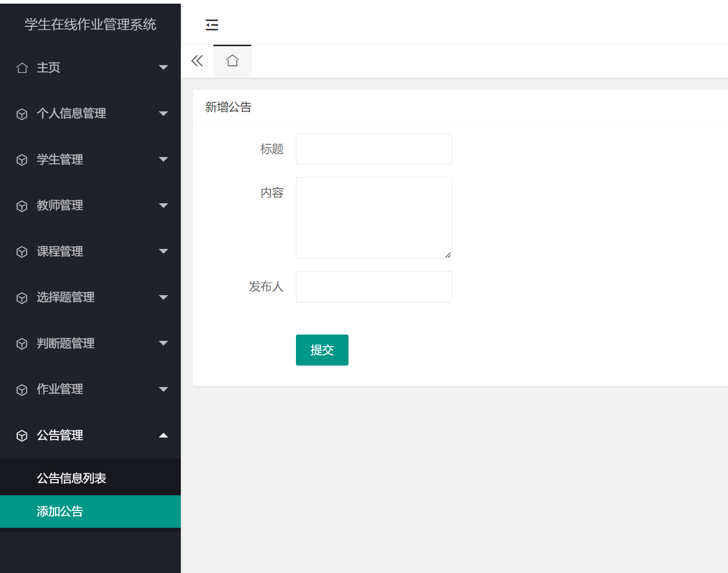
Task: Click the 新增公告 card heading
Action: [x=229, y=107]
